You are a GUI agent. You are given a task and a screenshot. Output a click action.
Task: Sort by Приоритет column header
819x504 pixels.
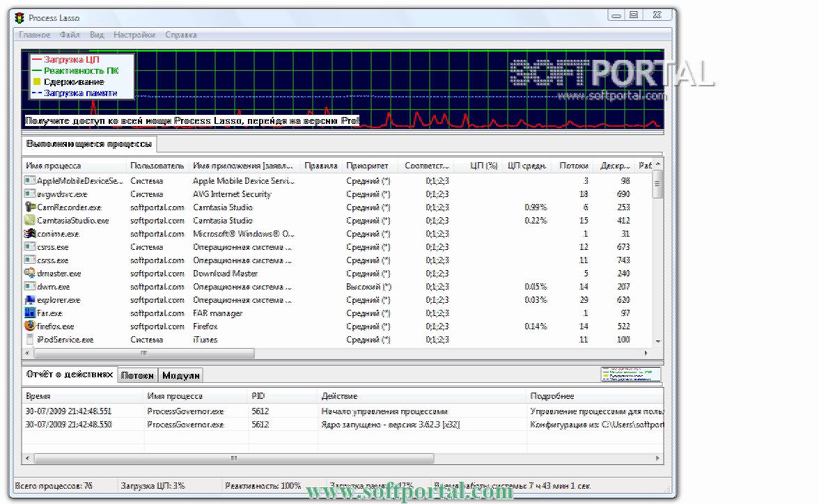368,166
